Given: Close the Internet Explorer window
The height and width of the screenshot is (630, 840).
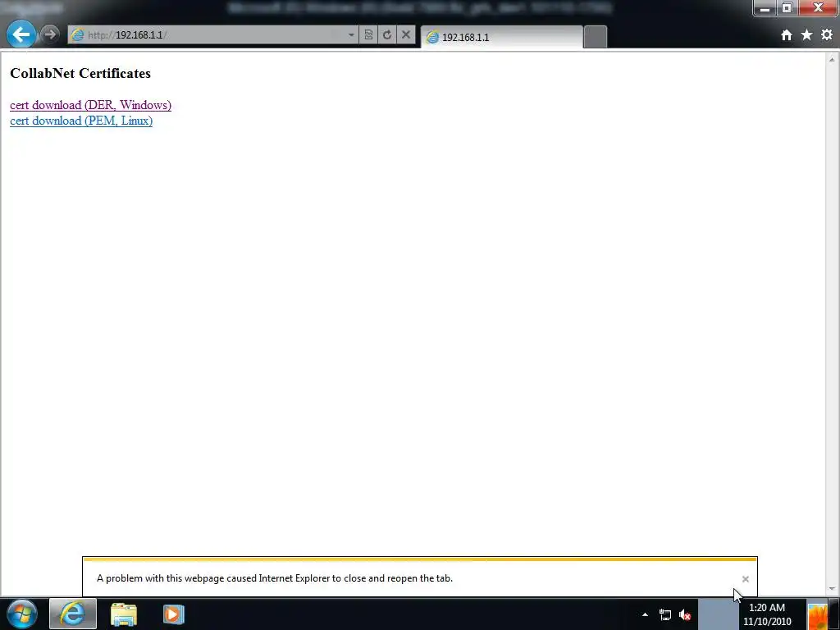Looking at the screenshot, I should [x=818, y=8].
